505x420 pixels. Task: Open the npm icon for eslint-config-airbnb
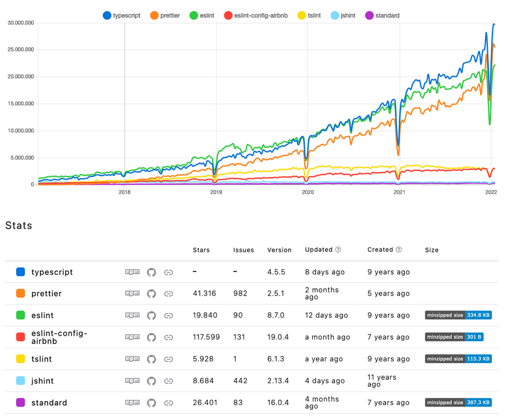pos(132,337)
